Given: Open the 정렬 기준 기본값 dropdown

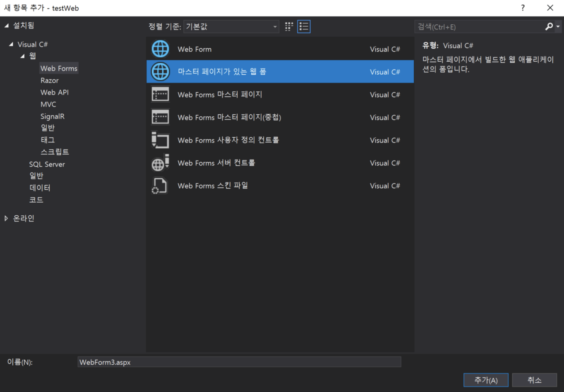Looking at the screenshot, I should click(x=231, y=27).
